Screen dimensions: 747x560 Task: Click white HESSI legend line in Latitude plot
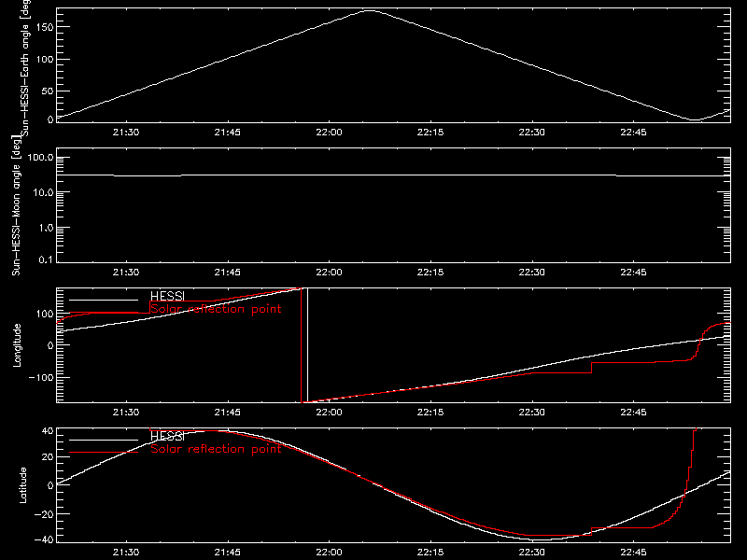click(x=104, y=440)
